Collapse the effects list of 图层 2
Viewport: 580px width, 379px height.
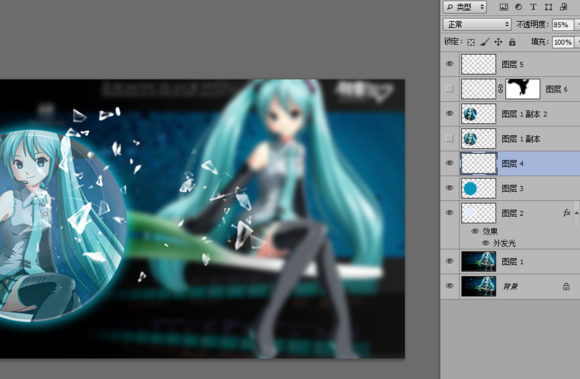(x=576, y=213)
